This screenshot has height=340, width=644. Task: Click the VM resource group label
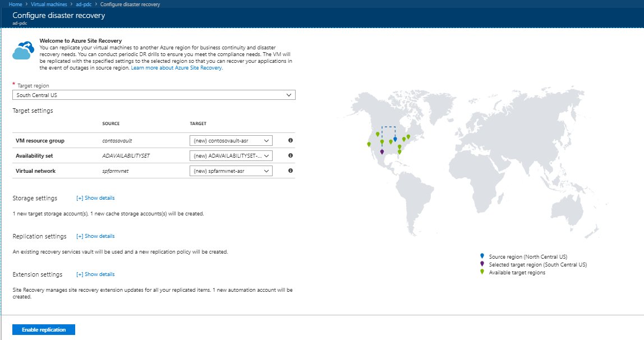click(40, 140)
